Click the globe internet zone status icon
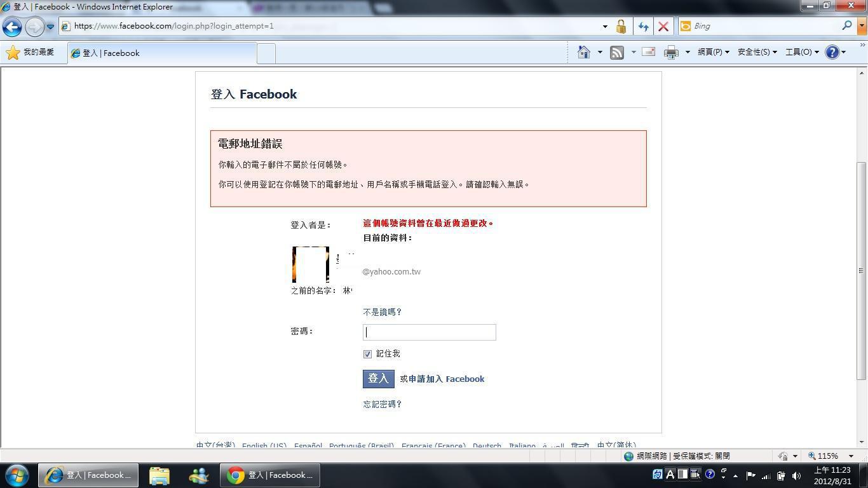 click(x=628, y=456)
